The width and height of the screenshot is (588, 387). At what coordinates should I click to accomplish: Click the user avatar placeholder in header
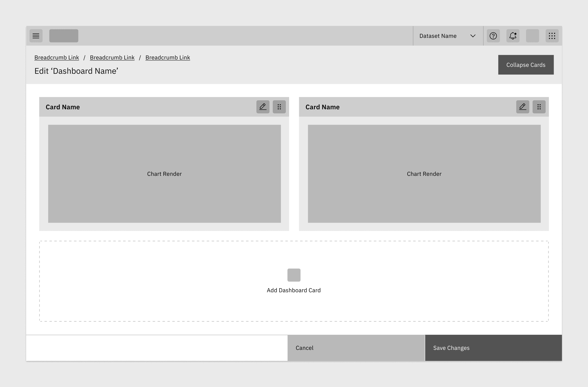point(532,36)
